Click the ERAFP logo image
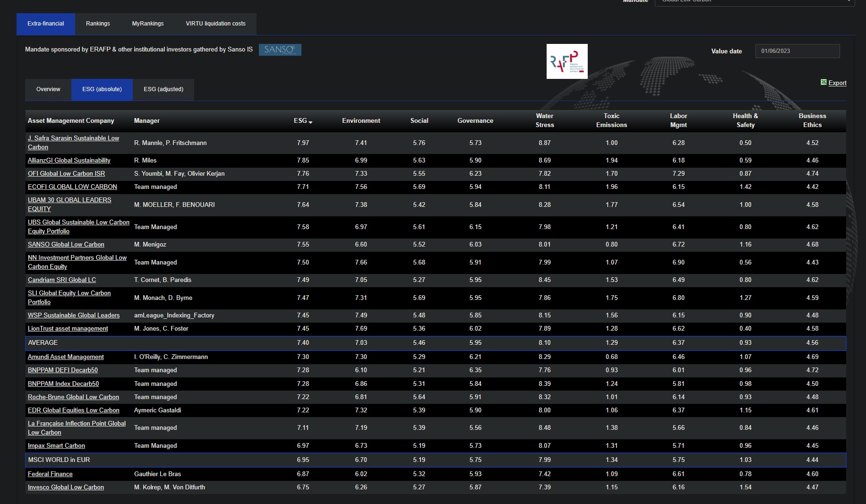Image resolution: width=866 pixels, height=504 pixels. (567, 61)
